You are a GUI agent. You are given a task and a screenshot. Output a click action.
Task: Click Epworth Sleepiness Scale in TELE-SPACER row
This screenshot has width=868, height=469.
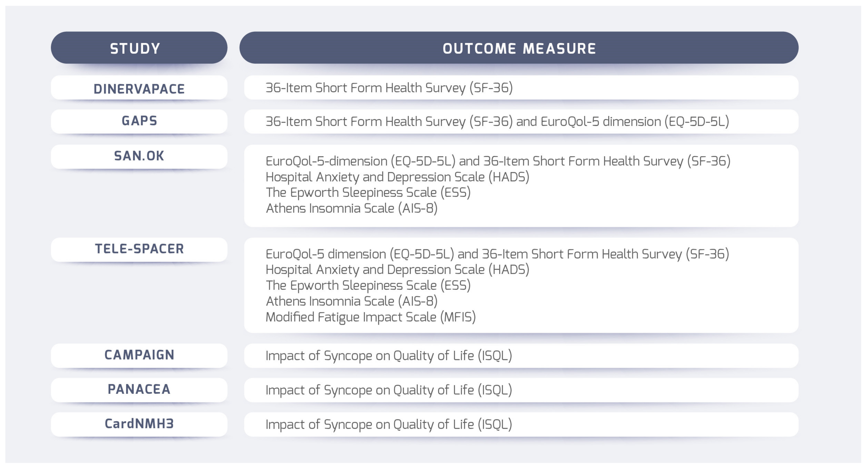pyautogui.click(x=368, y=285)
